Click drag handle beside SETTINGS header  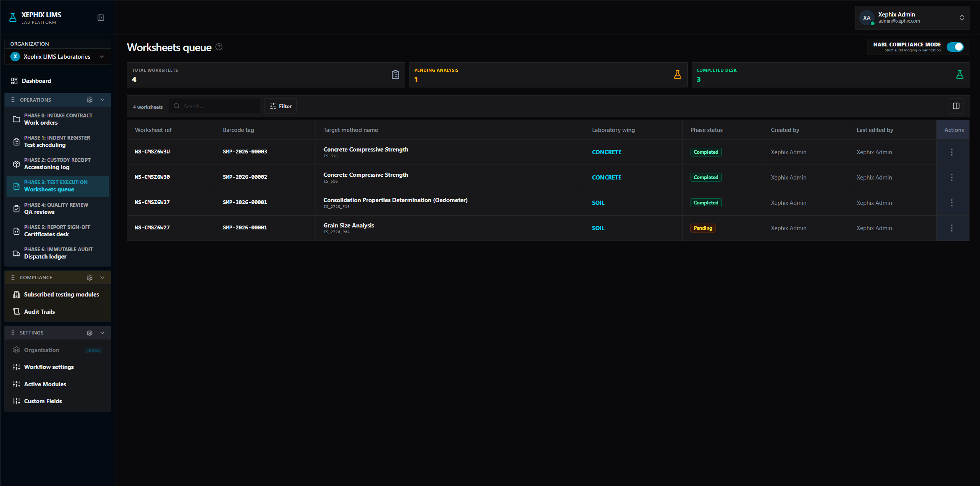point(13,333)
